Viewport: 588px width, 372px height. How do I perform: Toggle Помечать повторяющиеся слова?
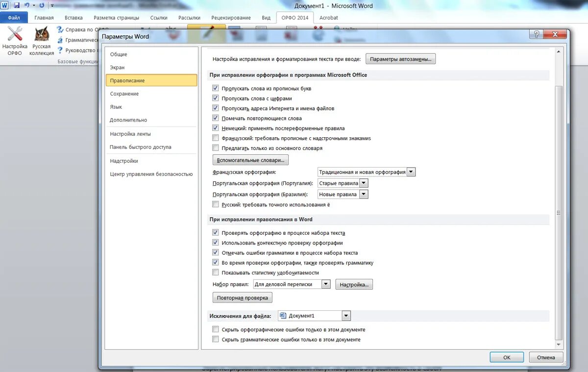coord(216,118)
